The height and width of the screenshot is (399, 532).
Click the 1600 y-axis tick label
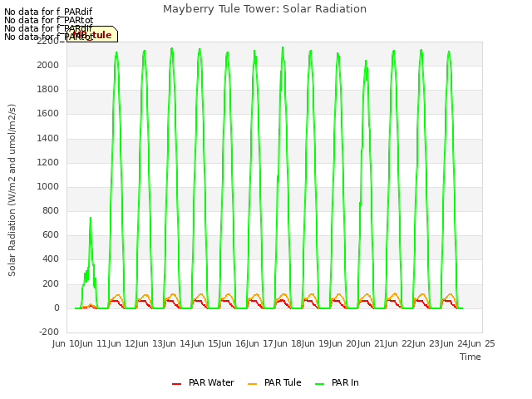[48, 114]
